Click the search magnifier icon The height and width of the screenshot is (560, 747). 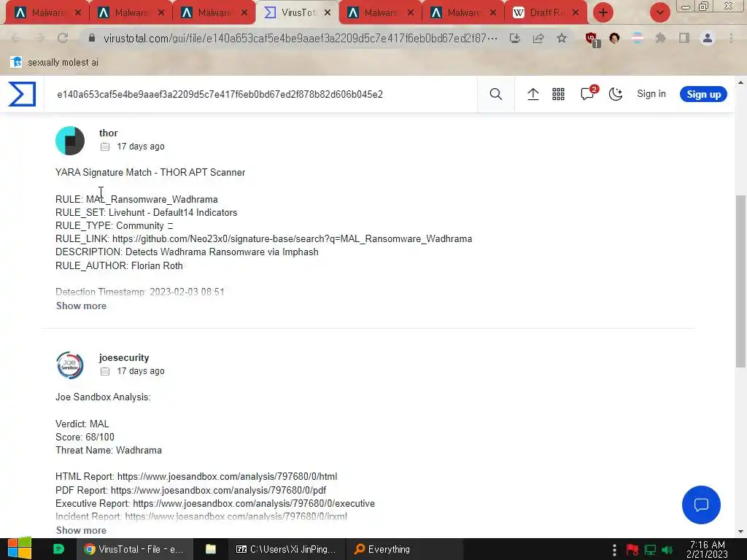click(496, 94)
